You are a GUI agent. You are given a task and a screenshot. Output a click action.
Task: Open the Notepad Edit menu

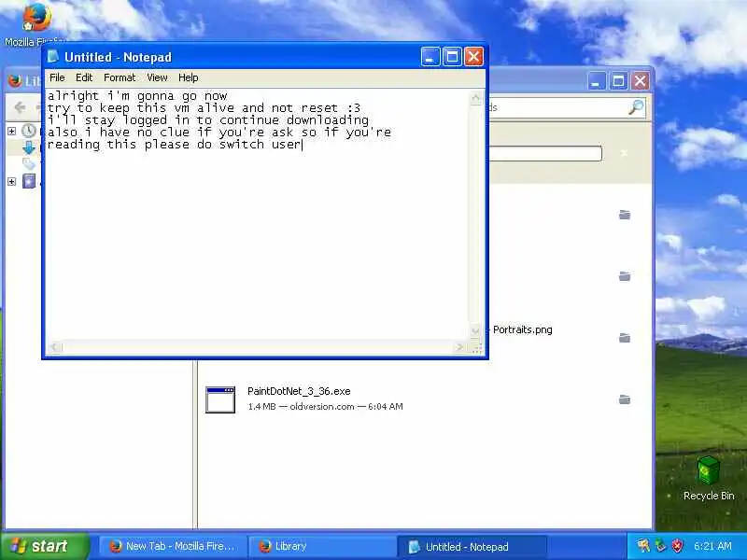[x=84, y=77]
